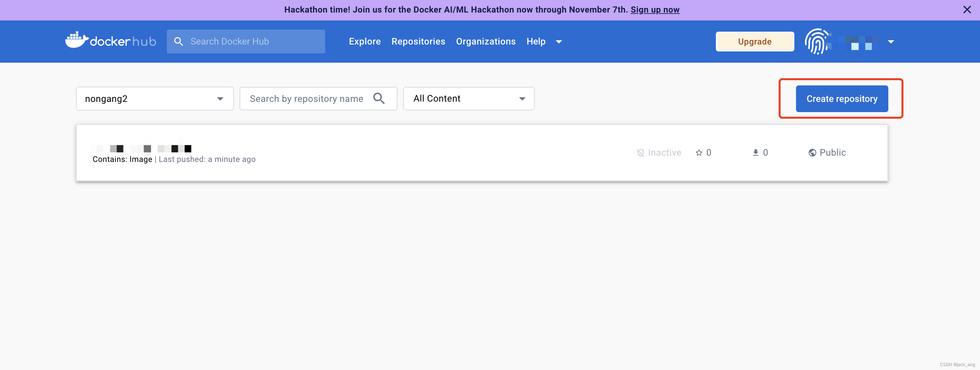The height and width of the screenshot is (370, 980).
Task: Click the Public globe icon
Action: (812, 153)
